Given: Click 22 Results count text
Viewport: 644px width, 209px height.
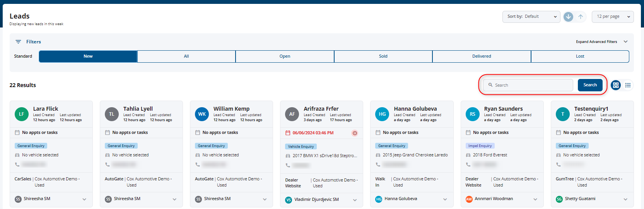Looking at the screenshot, I should 23,85.
